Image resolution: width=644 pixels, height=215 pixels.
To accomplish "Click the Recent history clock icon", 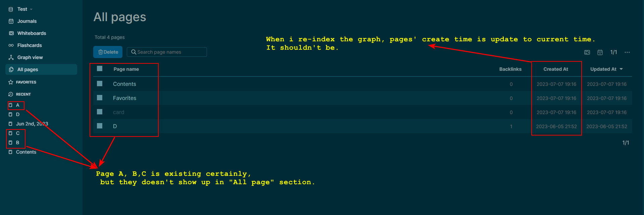I will click(x=11, y=94).
